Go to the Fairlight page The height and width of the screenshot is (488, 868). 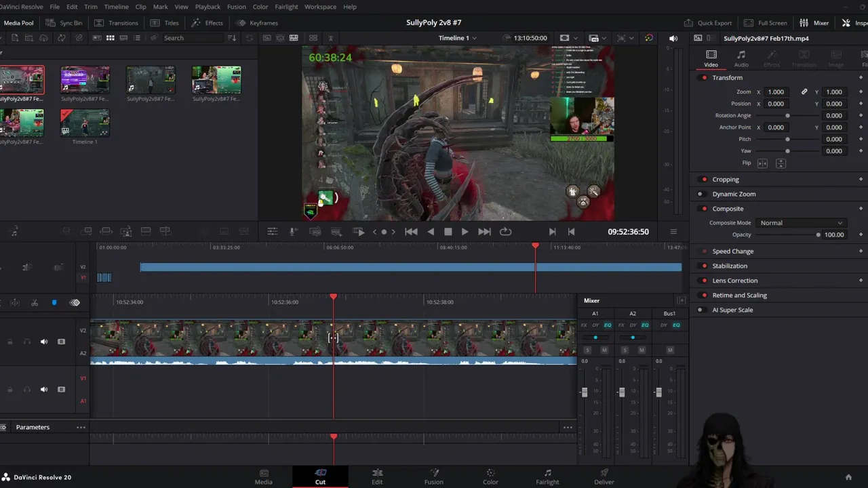(547, 476)
